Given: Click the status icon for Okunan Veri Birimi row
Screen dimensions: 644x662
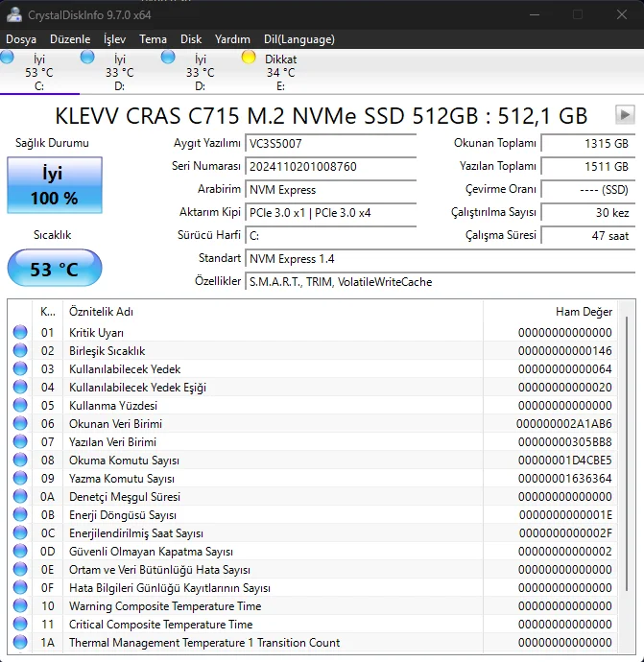Looking at the screenshot, I should click(20, 423).
